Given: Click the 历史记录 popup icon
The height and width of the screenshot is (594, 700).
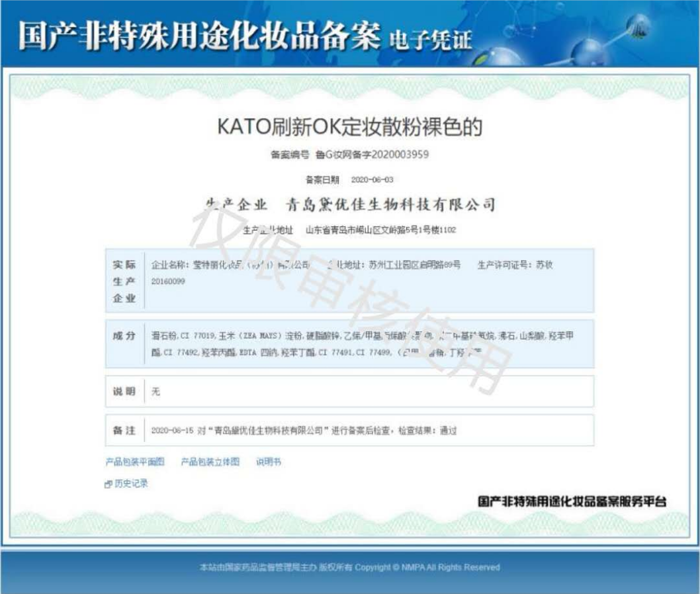Looking at the screenshot, I should pos(108,484).
